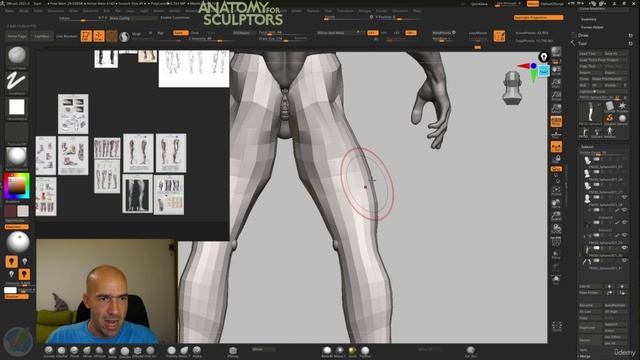Click the BPR render icon
The image size is (640, 360).
coord(556,52)
